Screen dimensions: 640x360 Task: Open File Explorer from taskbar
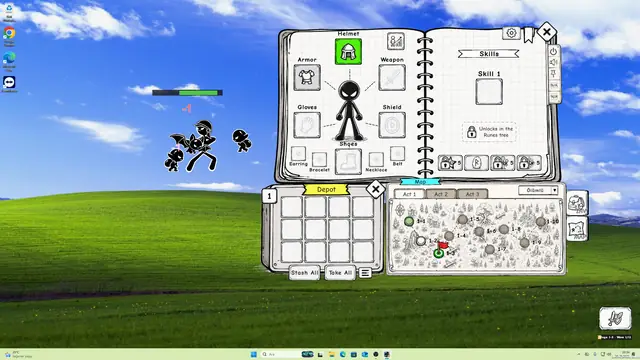[331, 354]
